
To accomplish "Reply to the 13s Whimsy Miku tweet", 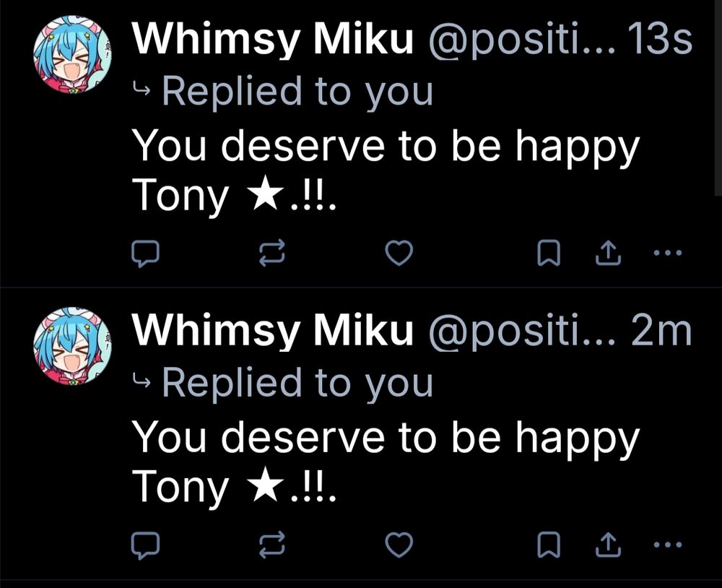I will [x=147, y=254].
